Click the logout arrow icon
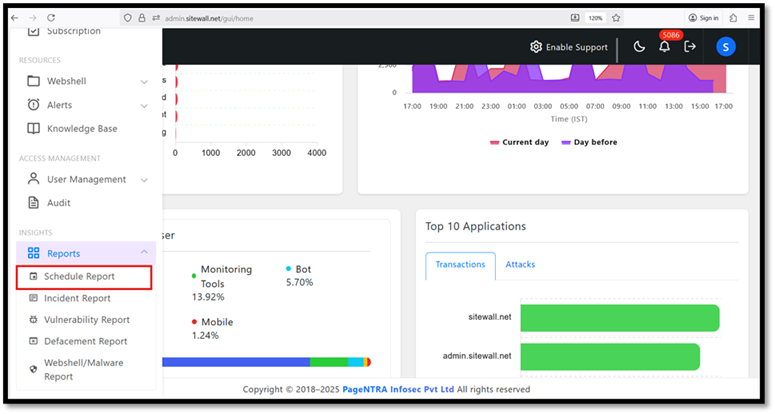The image size is (775, 414). [x=689, y=47]
